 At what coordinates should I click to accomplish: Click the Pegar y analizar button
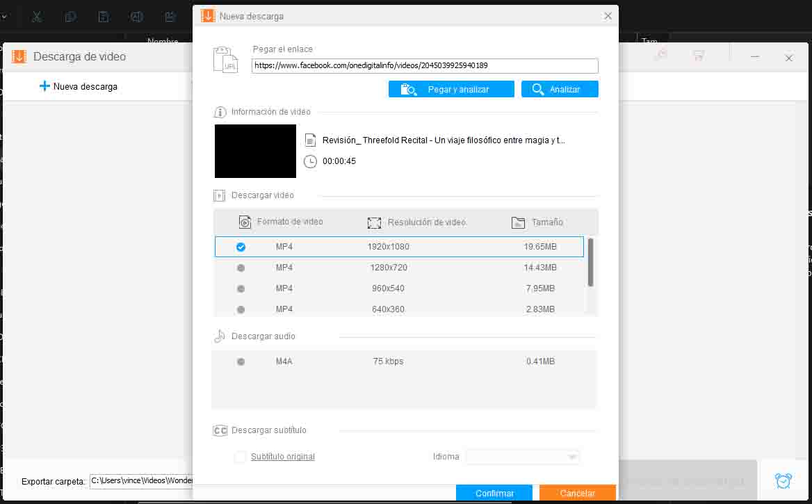click(451, 89)
